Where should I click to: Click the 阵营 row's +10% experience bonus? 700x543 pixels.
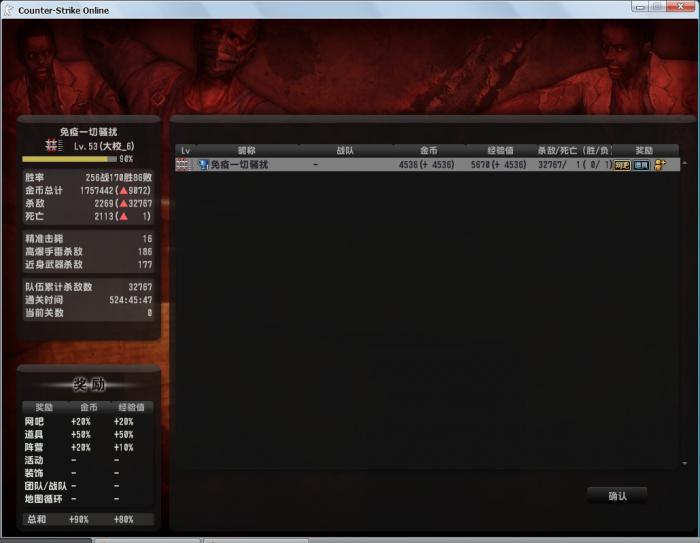124,447
